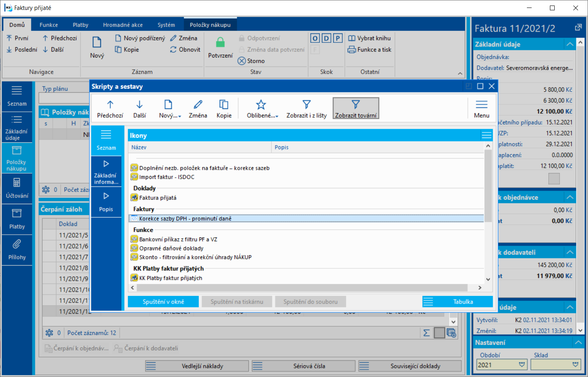Collapse the Nastavení section
Viewport: 588px width, 377px height.
click(578, 343)
